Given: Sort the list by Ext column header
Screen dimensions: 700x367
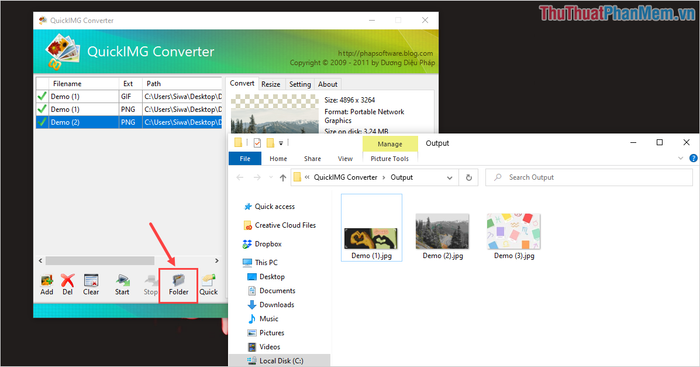Looking at the screenshot, I should point(130,83).
